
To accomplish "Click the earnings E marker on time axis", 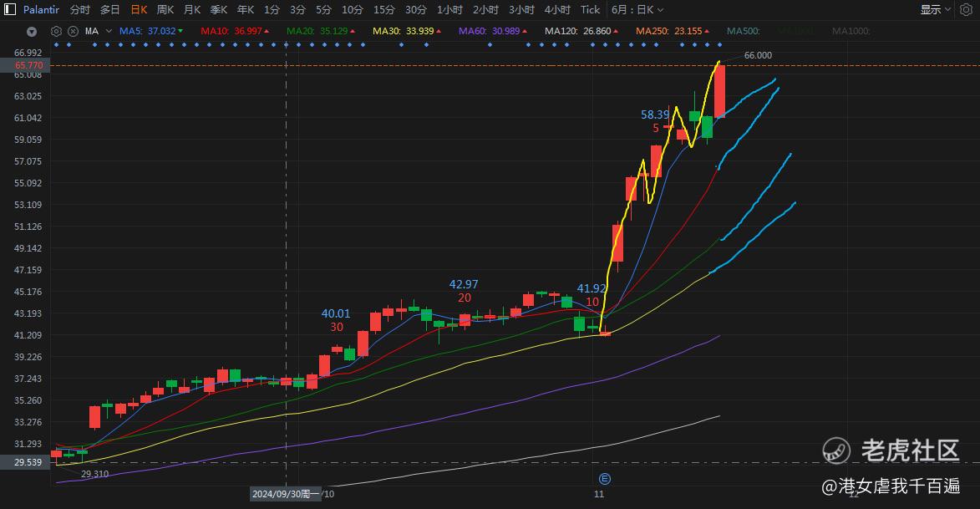I will pyautogui.click(x=604, y=479).
